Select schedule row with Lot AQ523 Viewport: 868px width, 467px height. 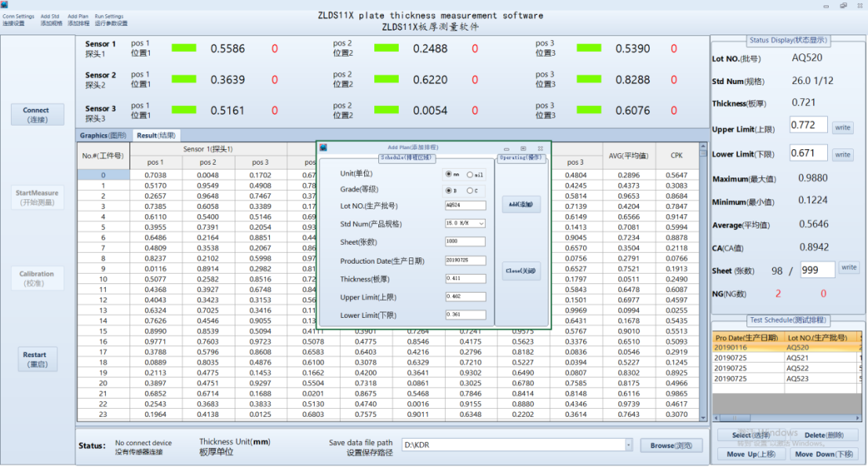(x=786, y=379)
